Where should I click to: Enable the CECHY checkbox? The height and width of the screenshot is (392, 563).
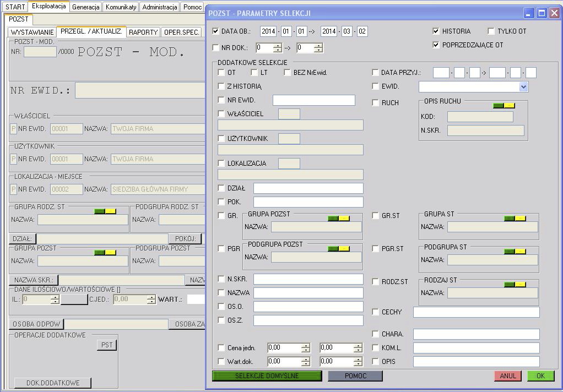tap(375, 312)
